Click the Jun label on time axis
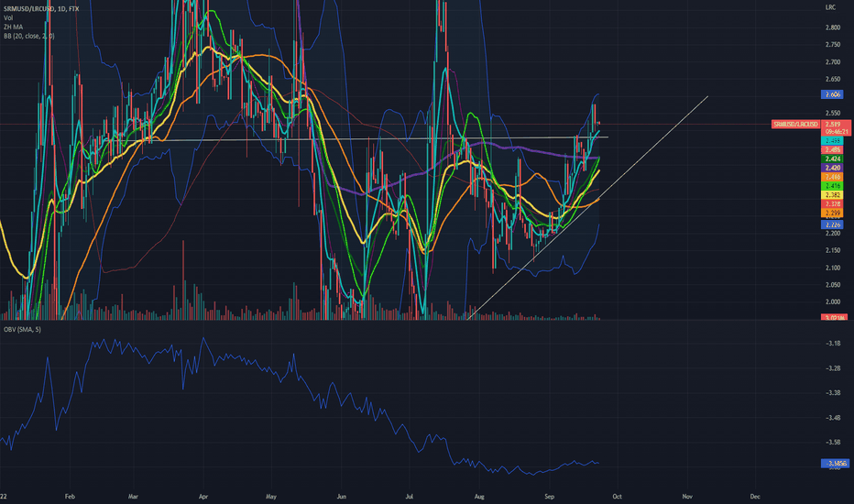This screenshot has height=504, width=854. point(342,497)
